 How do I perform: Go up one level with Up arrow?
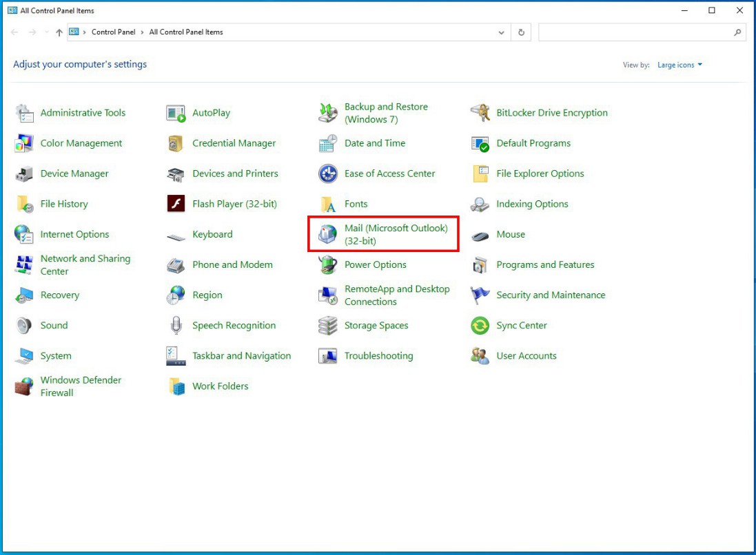click(x=59, y=32)
